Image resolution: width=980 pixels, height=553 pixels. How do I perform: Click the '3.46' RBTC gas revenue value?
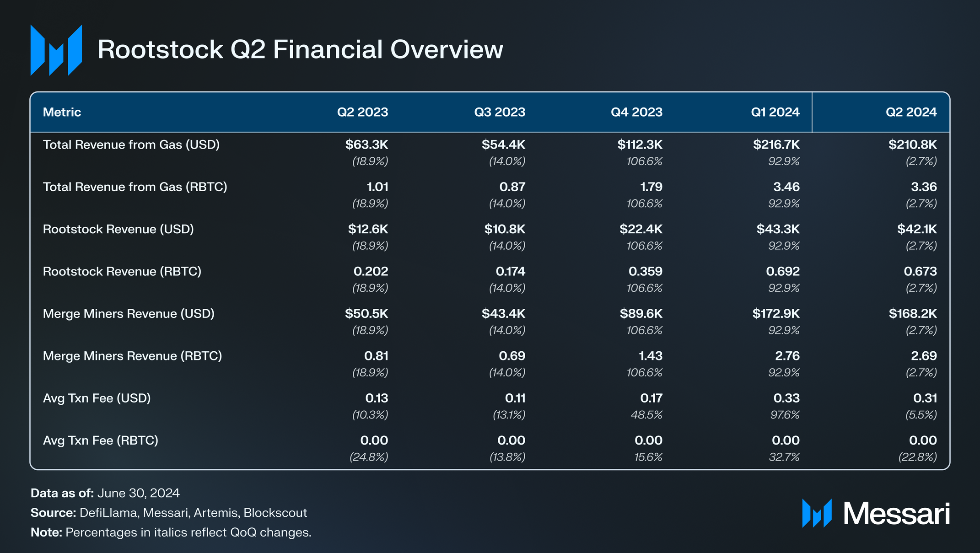pos(786,187)
